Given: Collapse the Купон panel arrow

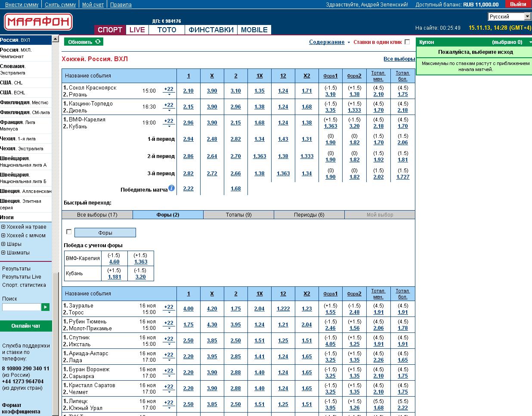Looking at the screenshot, I should [x=530, y=42].
